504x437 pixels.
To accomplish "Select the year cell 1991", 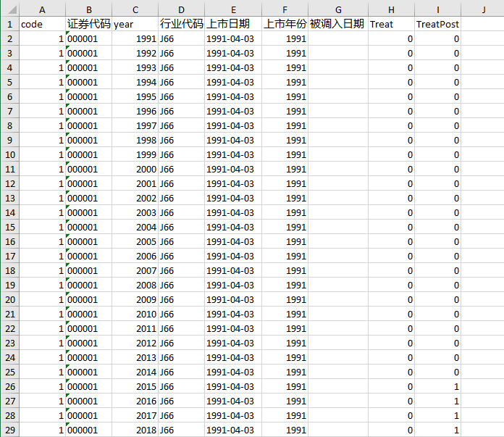I will (135, 38).
